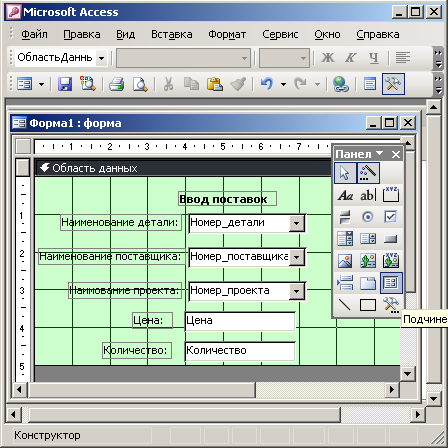Select the Line tool in the toolbox

point(345,305)
